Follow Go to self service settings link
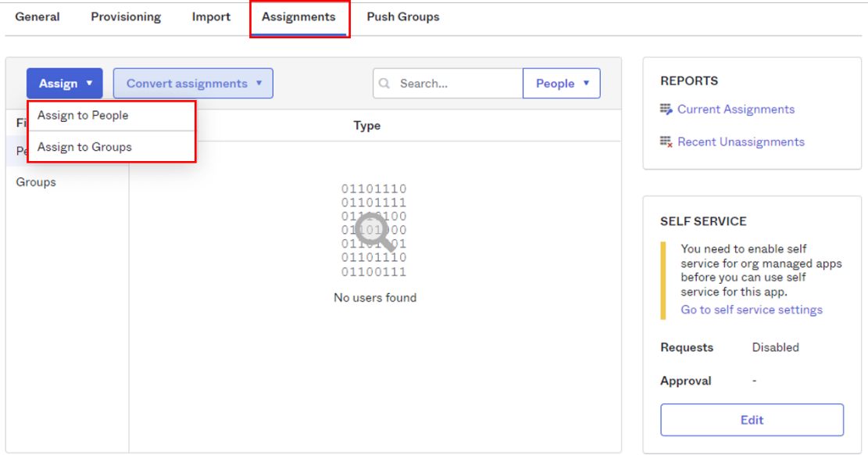 point(751,310)
